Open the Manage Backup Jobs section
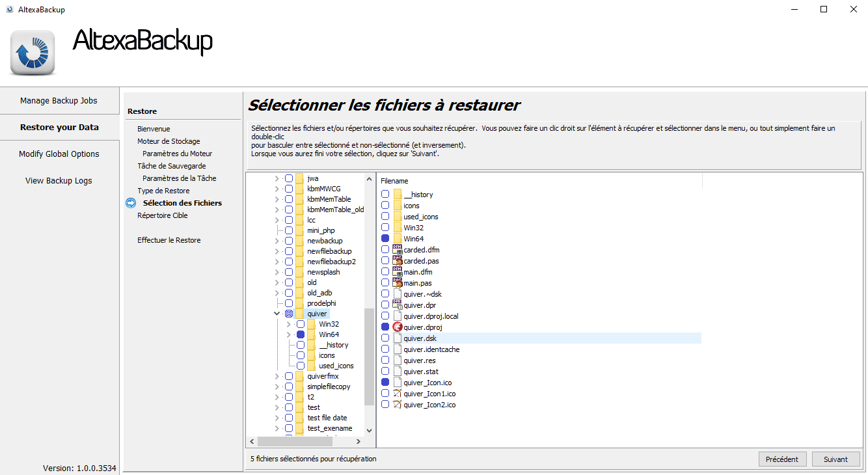 point(59,101)
